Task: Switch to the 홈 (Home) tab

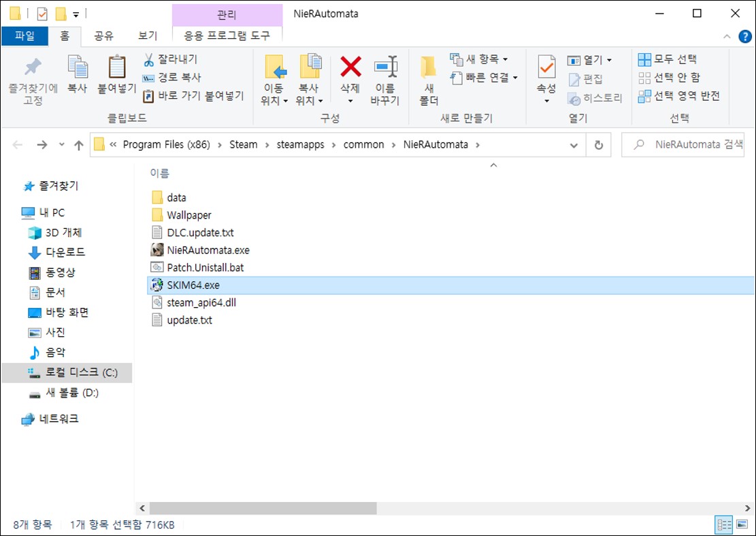Action: 65,36
